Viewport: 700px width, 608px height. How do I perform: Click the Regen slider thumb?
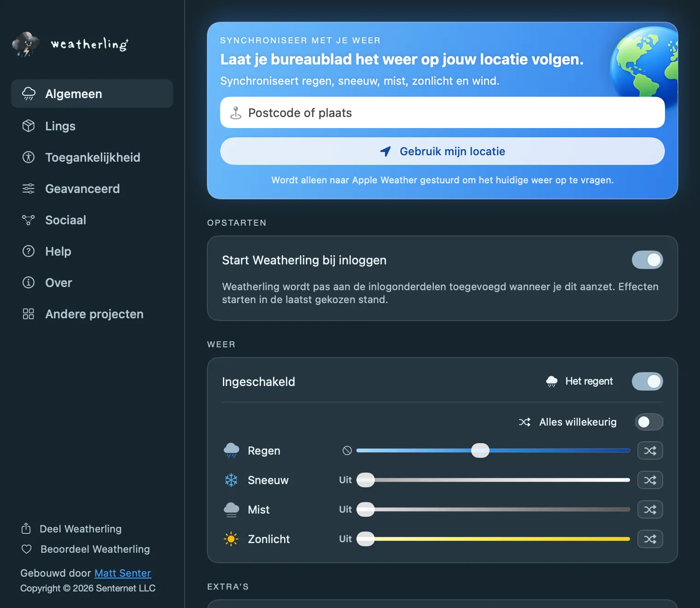pos(480,450)
